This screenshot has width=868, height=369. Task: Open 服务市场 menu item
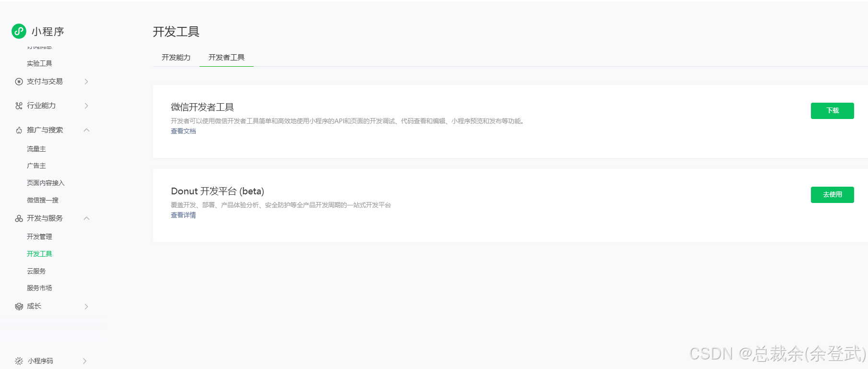click(39, 288)
